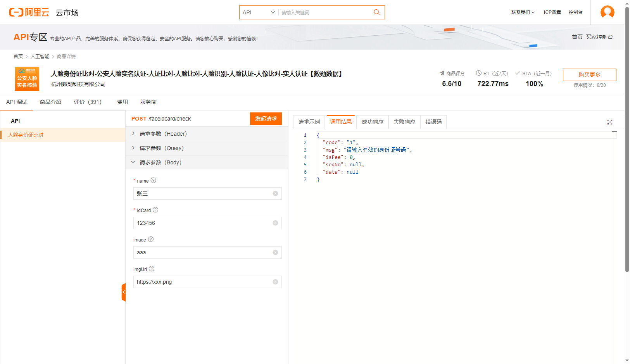
Task: Click the 使用情况: 0/20 text
Action: (589, 85)
